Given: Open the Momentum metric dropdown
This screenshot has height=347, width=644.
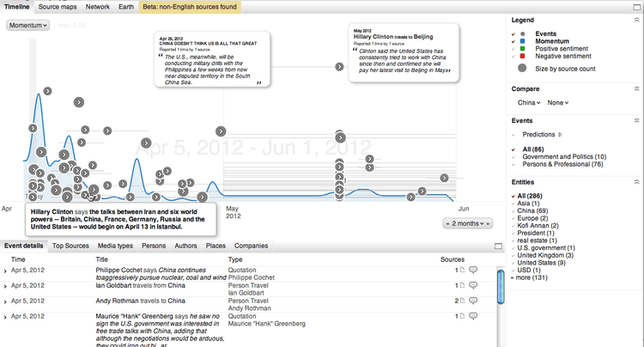Looking at the screenshot, I should point(27,25).
